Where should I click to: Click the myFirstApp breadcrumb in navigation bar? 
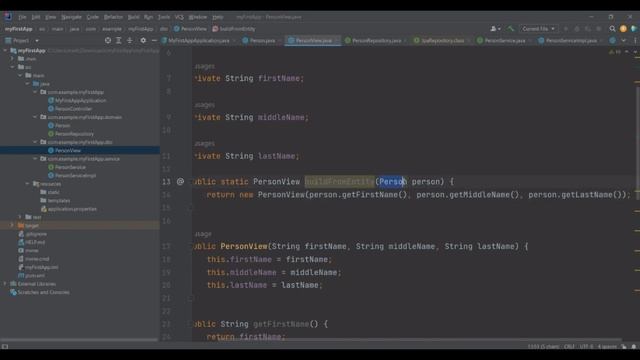[x=18, y=29]
